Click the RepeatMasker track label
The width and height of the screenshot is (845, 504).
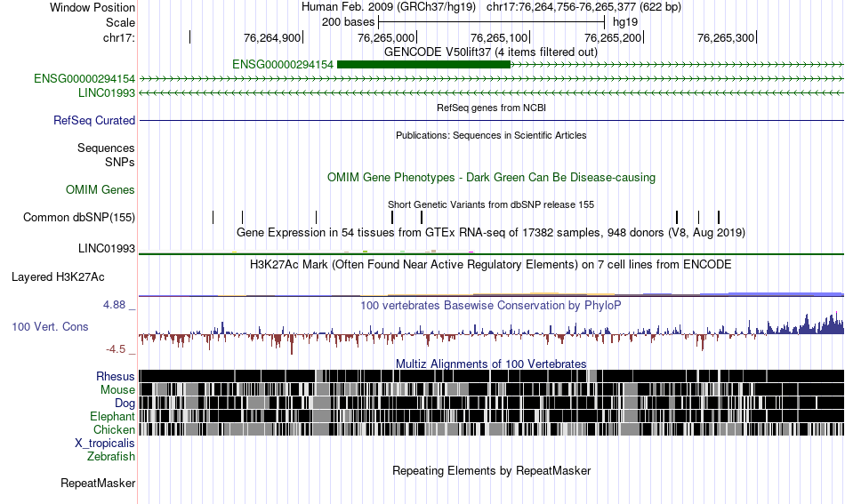98,483
